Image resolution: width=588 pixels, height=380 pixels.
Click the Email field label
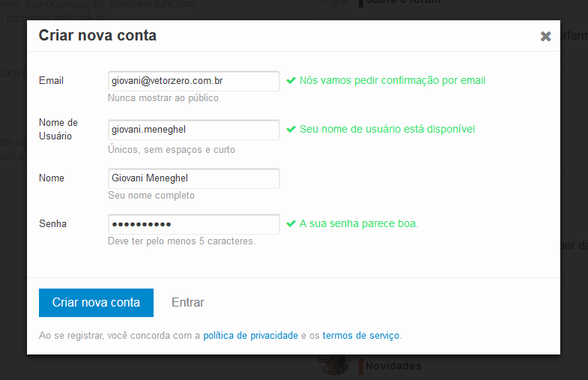51,81
